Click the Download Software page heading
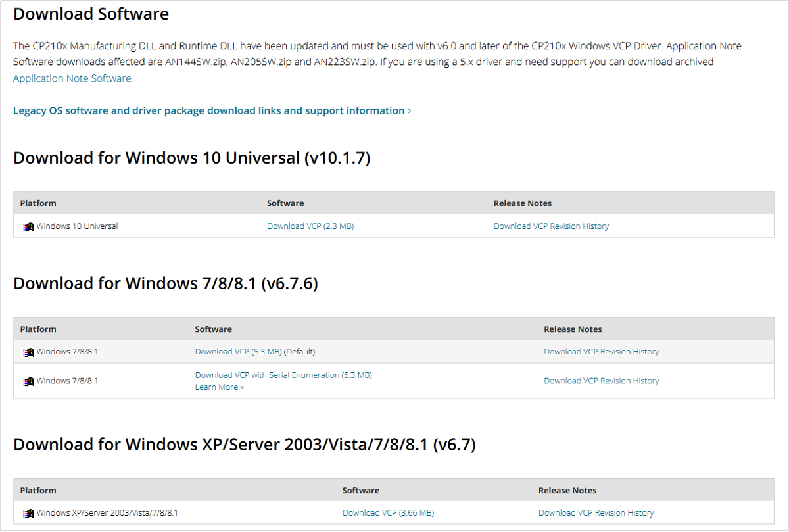Image resolution: width=789 pixels, height=532 pixels. point(91,14)
